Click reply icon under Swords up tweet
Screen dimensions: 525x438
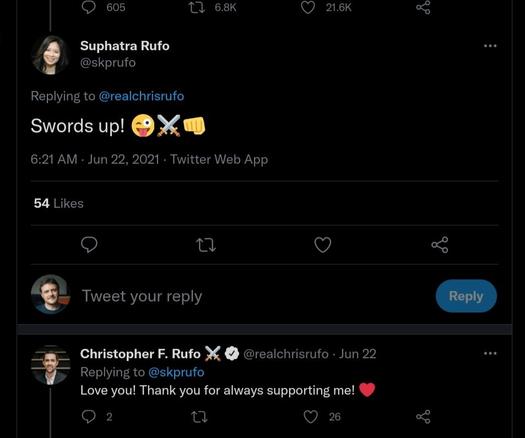[x=89, y=244]
